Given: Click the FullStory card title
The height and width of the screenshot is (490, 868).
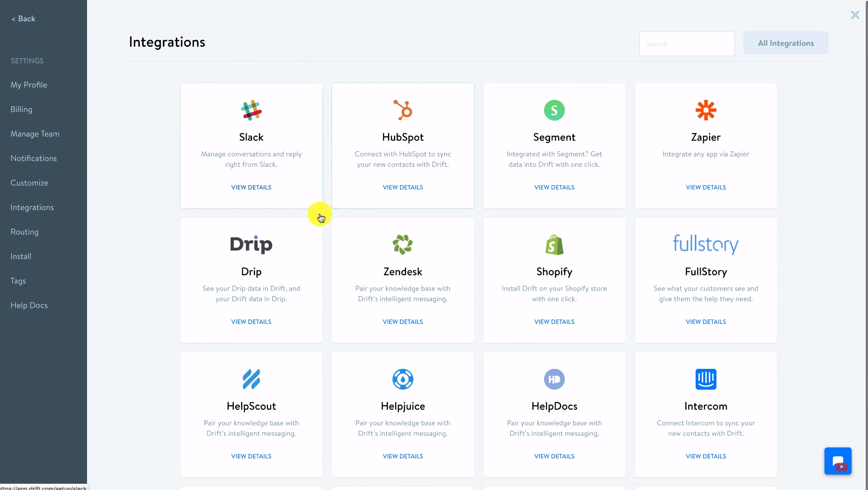Looking at the screenshot, I should click(x=706, y=272).
